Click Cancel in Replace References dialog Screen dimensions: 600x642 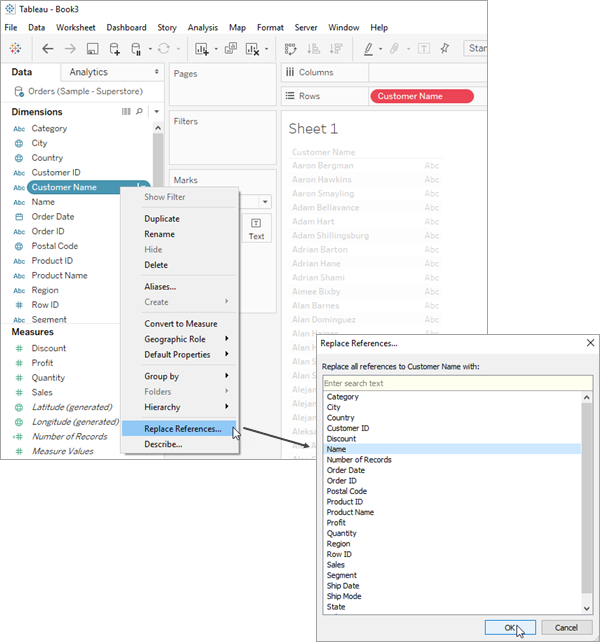[x=566, y=627]
